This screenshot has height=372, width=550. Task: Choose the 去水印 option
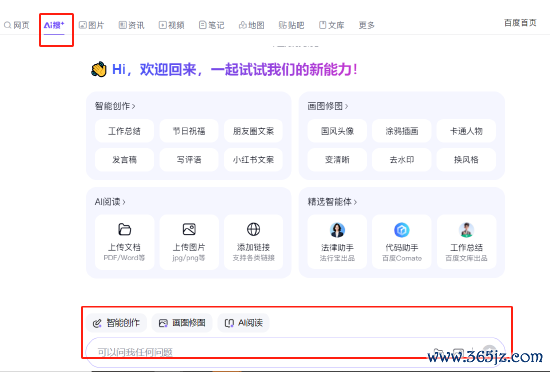402,160
